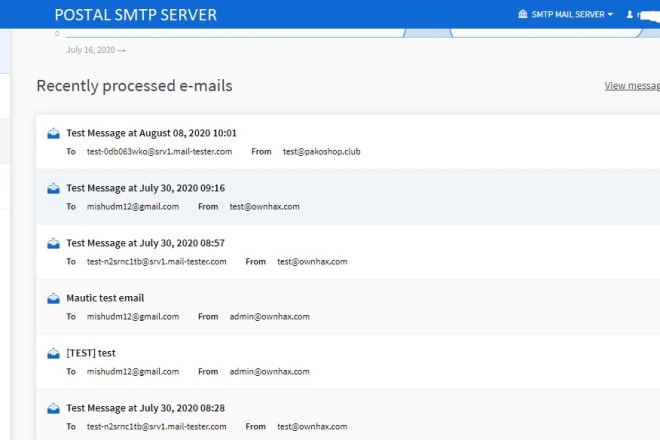Click recipient test-0db063wko@srv1.mail-tester.com
660x440 pixels.
(160, 152)
